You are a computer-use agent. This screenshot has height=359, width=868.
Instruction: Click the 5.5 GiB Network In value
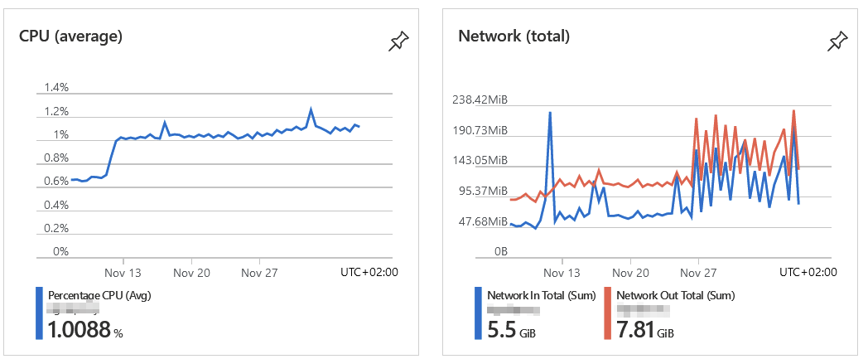[x=512, y=330]
